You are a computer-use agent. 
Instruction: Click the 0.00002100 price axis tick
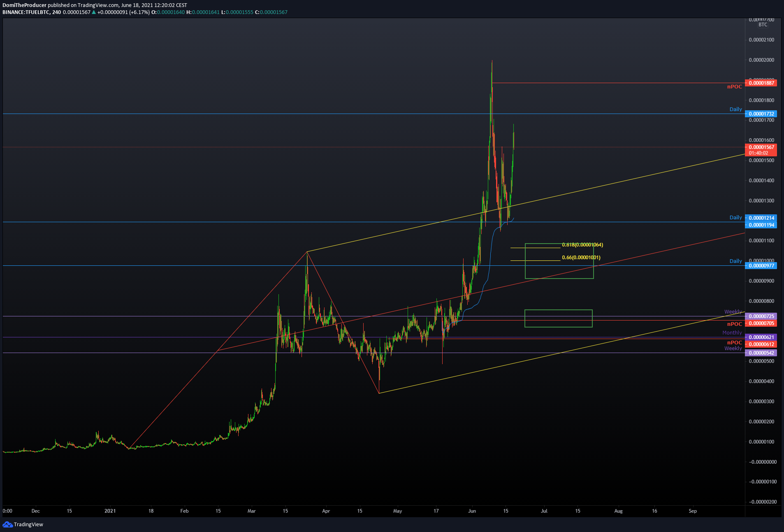[x=761, y=40]
